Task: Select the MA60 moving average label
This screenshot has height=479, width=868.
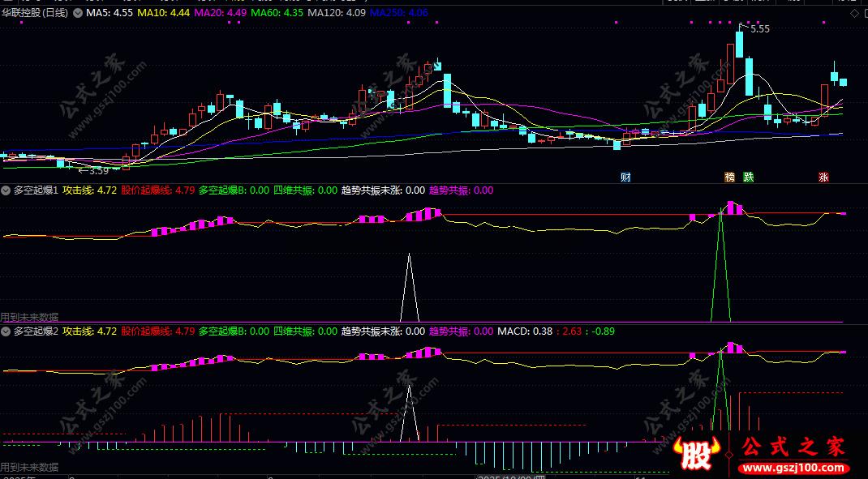Action: click(277, 12)
